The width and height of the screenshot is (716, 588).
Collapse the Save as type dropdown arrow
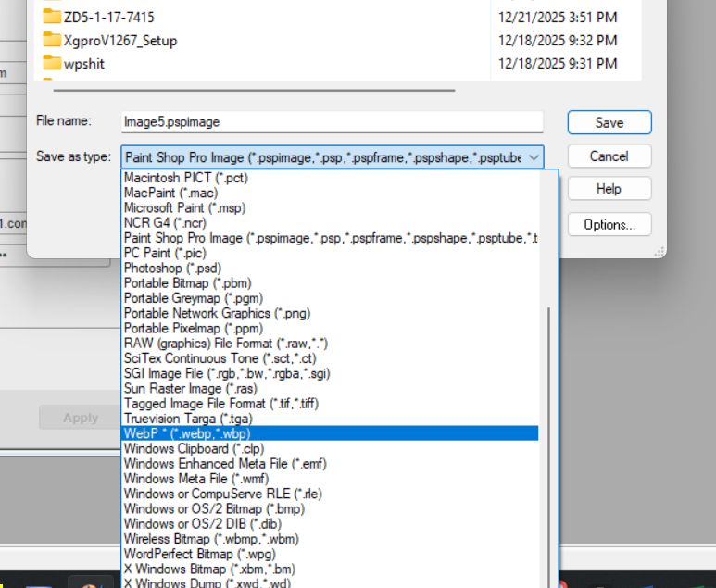[x=534, y=157]
